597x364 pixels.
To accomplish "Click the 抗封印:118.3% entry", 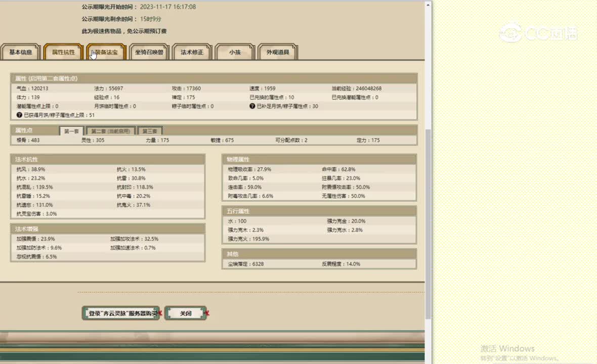I will [135, 187].
